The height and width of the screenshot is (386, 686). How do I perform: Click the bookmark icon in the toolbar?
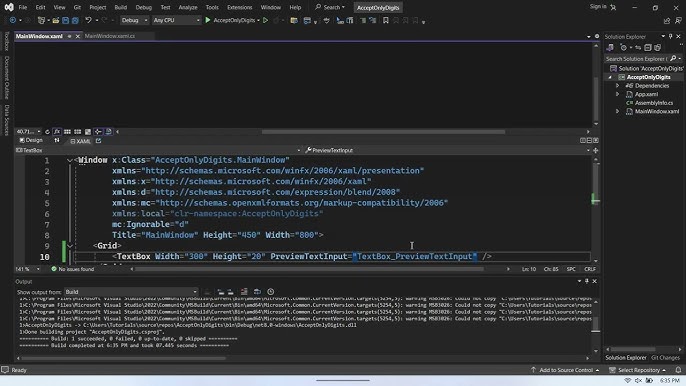385,20
